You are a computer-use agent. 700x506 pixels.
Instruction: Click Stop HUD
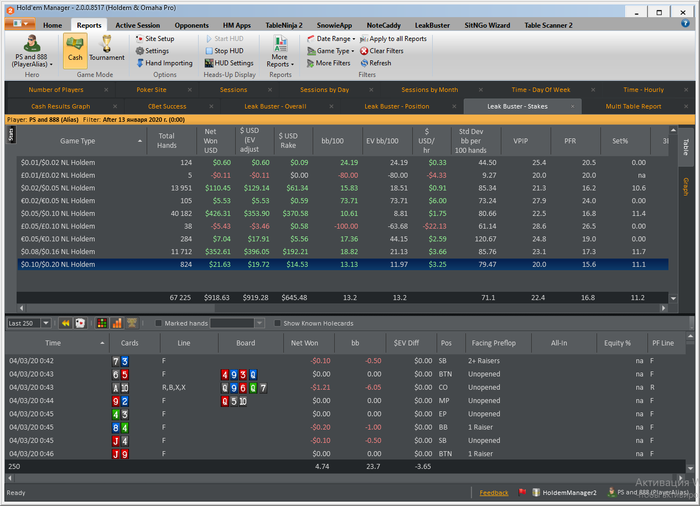[224, 51]
